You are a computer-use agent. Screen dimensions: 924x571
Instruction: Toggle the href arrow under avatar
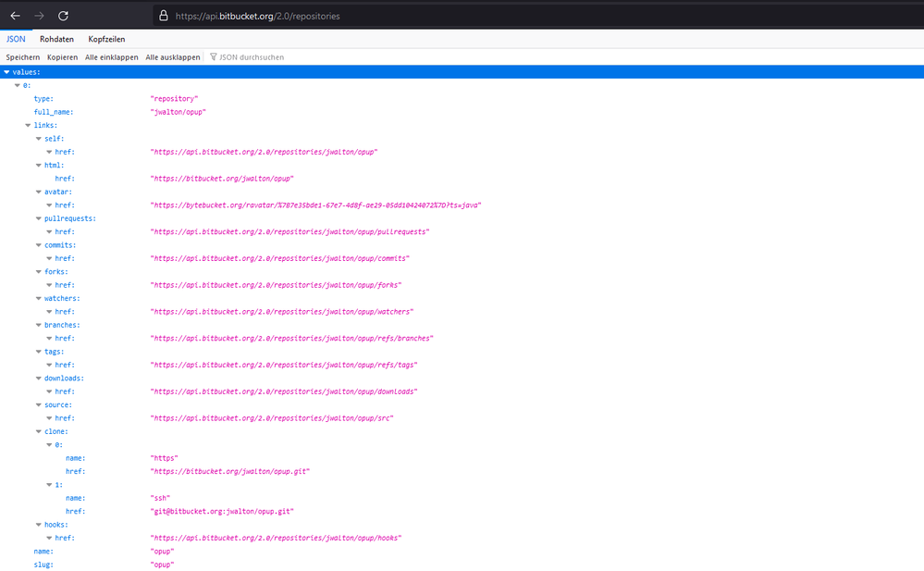click(49, 205)
